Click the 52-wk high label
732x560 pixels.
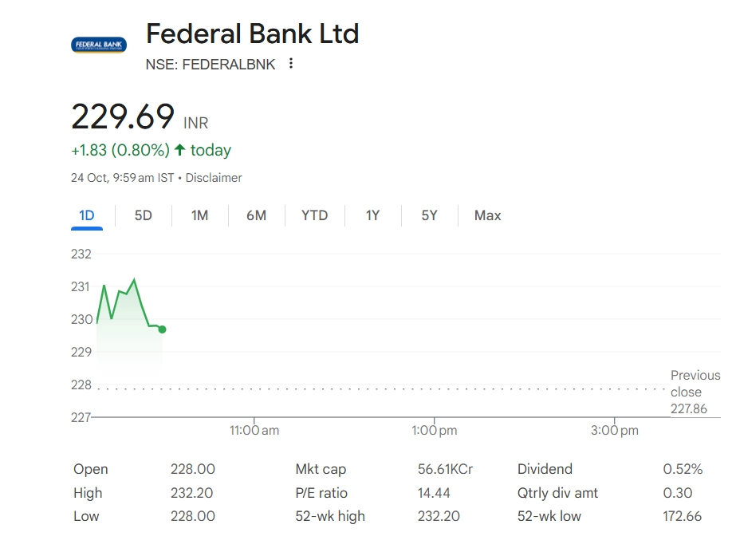coord(330,516)
